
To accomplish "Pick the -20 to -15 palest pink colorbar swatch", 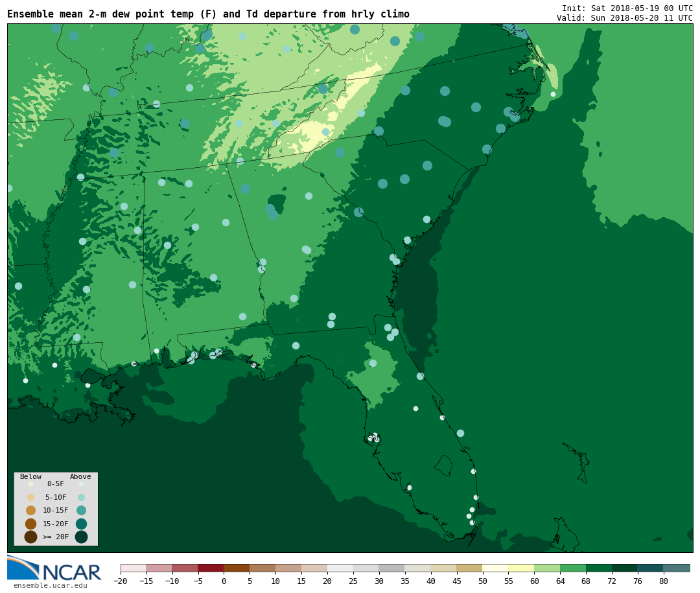I will (134, 568).
